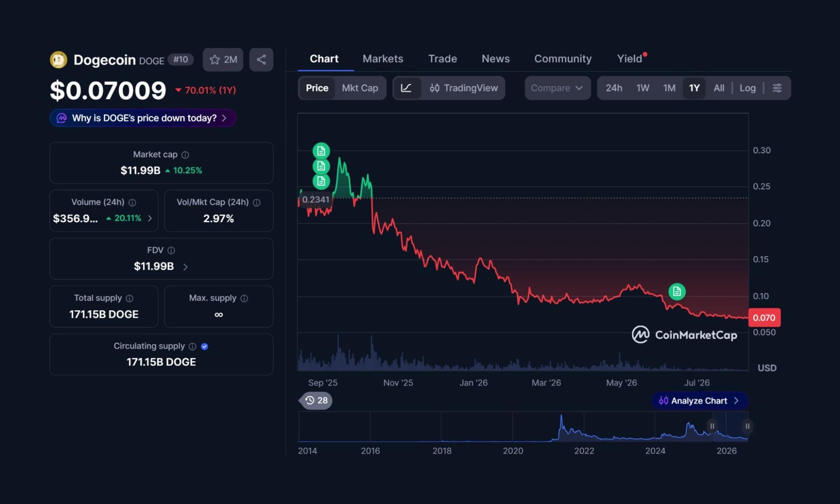Open the Community tab
Image resolution: width=840 pixels, height=504 pixels.
[563, 58]
